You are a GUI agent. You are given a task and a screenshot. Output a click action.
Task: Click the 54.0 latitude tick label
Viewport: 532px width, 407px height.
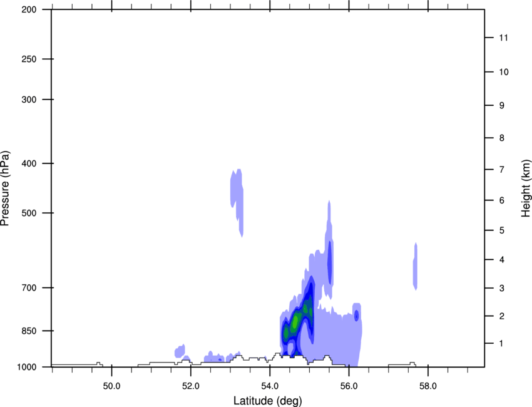pos(270,386)
